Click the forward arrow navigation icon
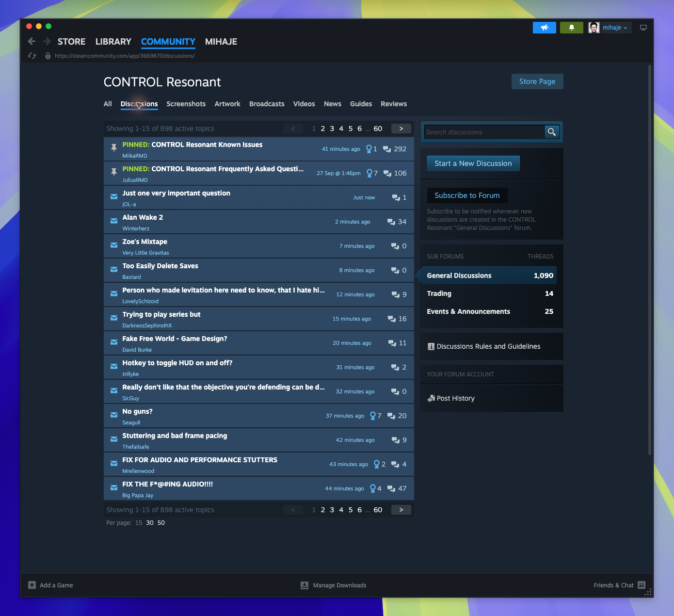Viewport: 674px width, 616px height. (x=47, y=41)
